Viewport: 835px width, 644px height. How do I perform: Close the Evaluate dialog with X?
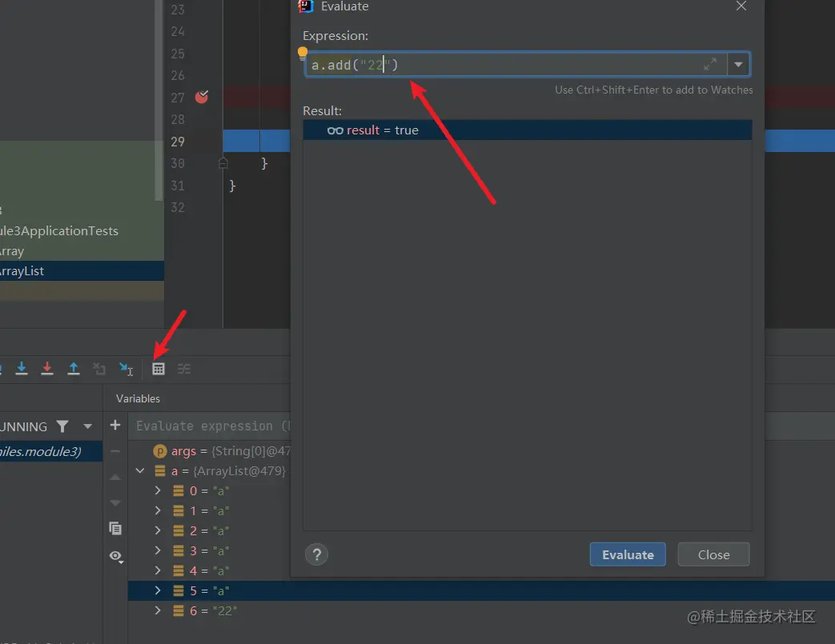click(741, 6)
